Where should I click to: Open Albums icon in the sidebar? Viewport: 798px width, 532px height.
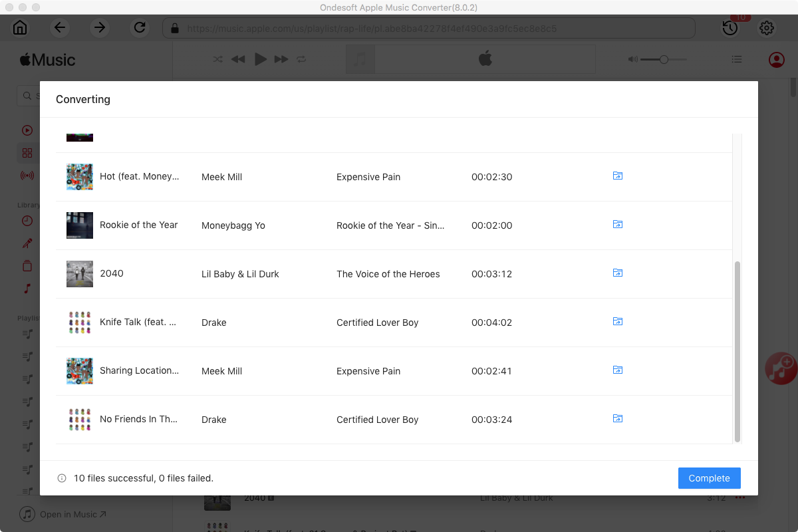(27, 266)
